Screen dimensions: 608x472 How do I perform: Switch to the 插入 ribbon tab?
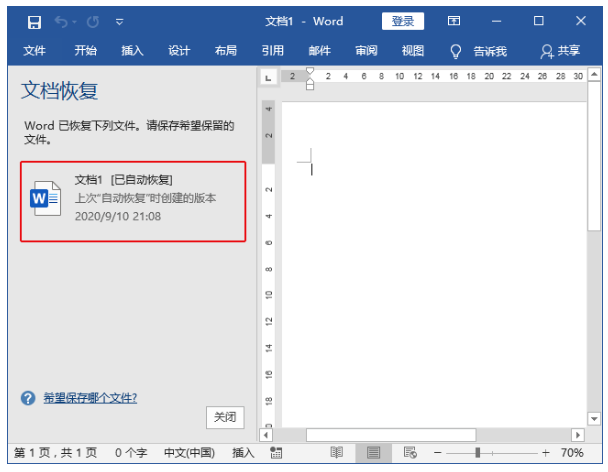pos(132,50)
